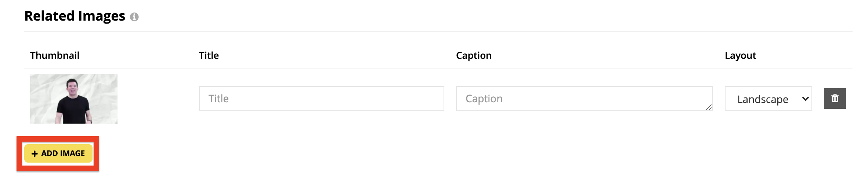Image resolution: width=868 pixels, height=181 pixels.
Task: Click the ADD IMAGE button
Action: click(58, 153)
